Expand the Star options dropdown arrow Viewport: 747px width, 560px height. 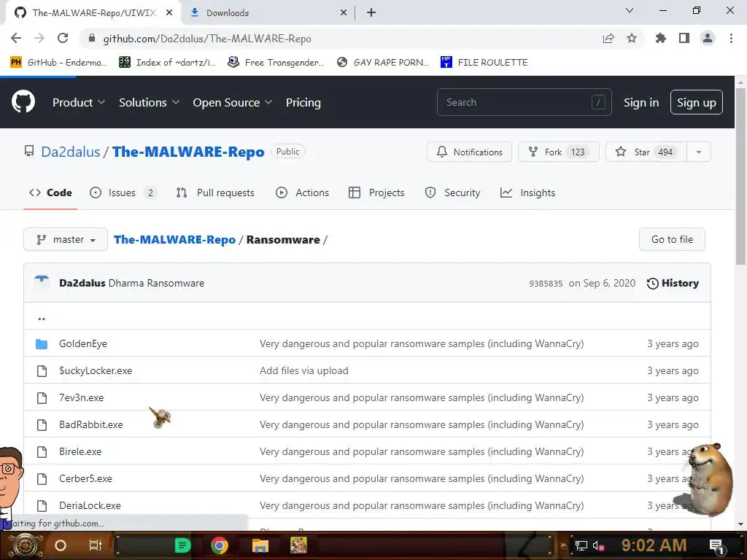click(x=699, y=152)
